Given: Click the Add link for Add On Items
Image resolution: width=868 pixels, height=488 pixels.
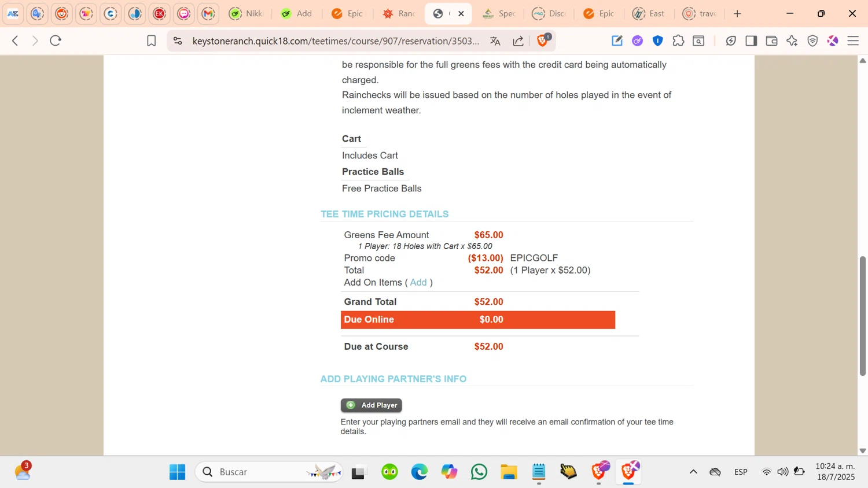Looking at the screenshot, I should (418, 282).
